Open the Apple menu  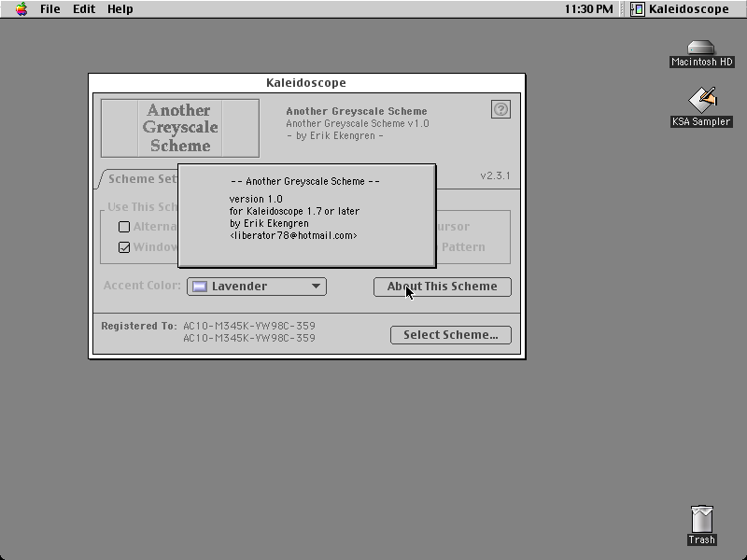[21, 9]
